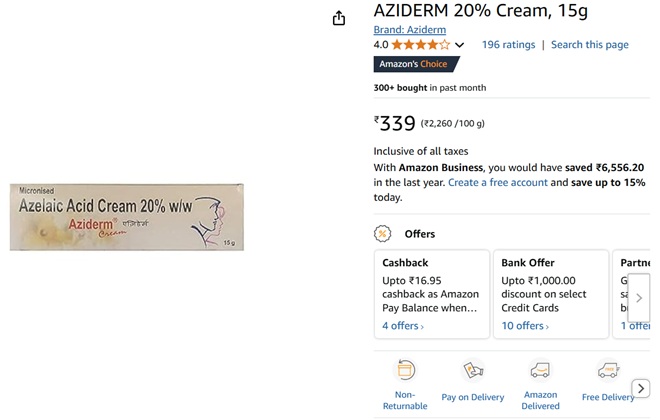
Task: Click the Amazon Delivered truck icon
Action: pyautogui.click(x=541, y=370)
